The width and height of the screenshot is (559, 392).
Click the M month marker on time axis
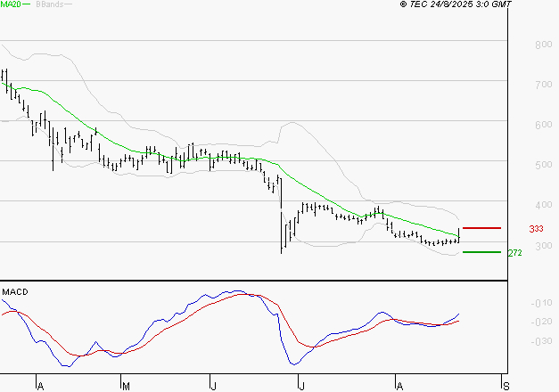[x=126, y=387]
